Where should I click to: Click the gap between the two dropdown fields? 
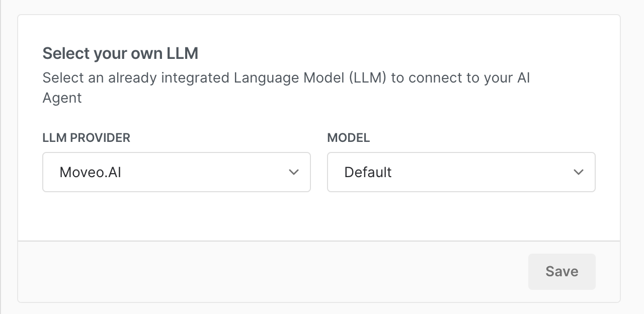319,172
